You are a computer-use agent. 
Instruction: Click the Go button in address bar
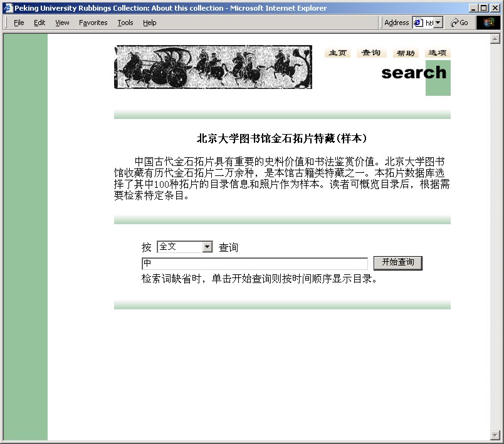[459, 23]
